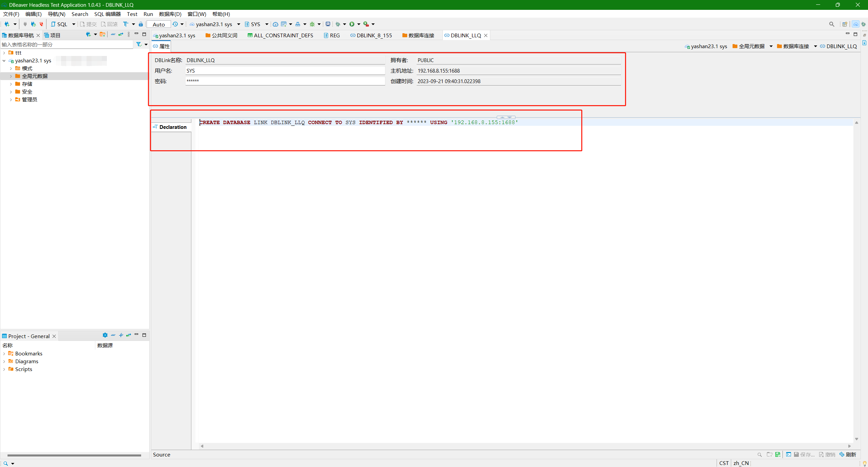The width and height of the screenshot is (868, 467).
Task: Click the transaction mode icon
Action: coord(126,24)
